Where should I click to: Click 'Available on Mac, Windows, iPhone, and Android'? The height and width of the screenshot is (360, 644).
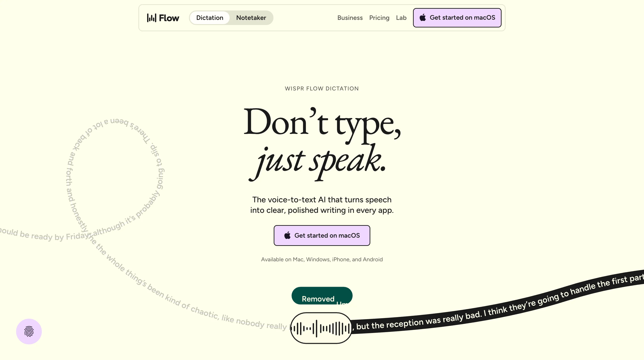[x=322, y=259]
